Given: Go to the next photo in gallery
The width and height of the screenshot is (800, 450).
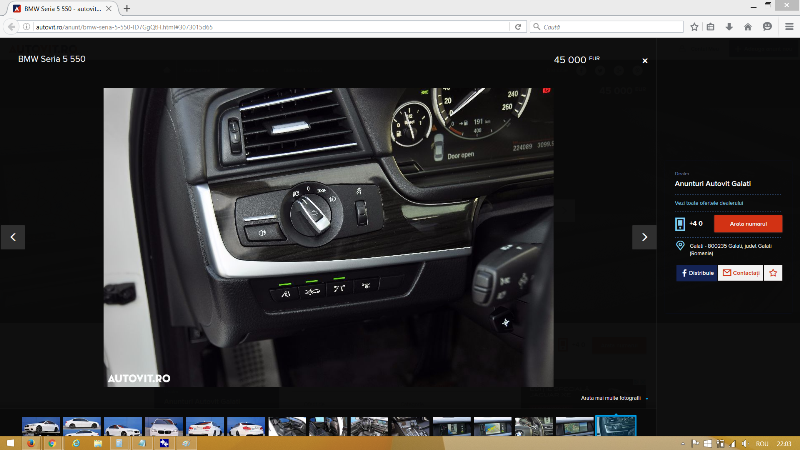Looking at the screenshot, I should pos(644,237).
